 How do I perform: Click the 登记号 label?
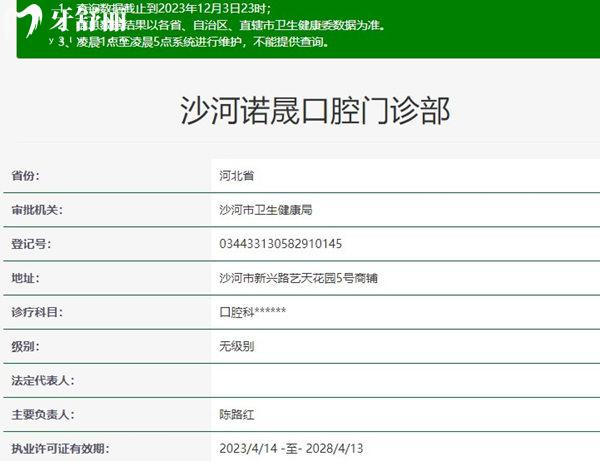[x=31, y=244]
